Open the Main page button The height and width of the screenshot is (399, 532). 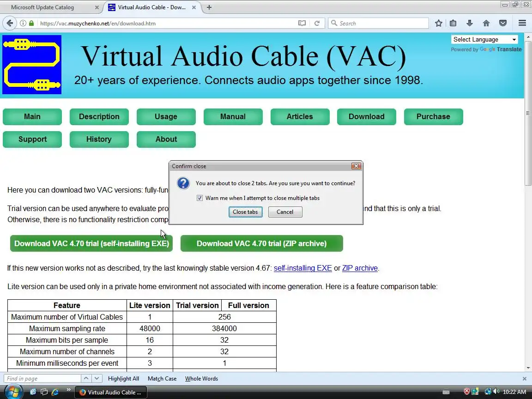[32, 117]
